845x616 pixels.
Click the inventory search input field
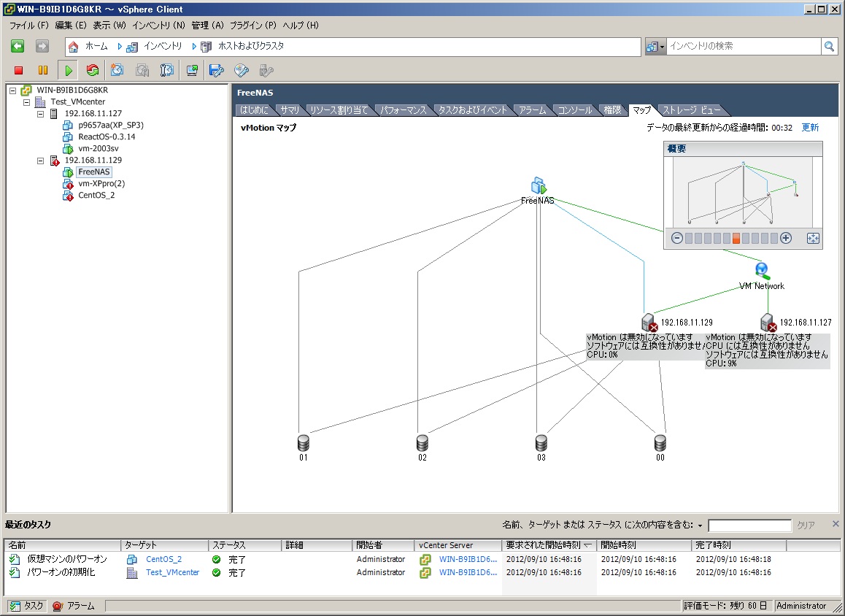[x=744, y=47]
